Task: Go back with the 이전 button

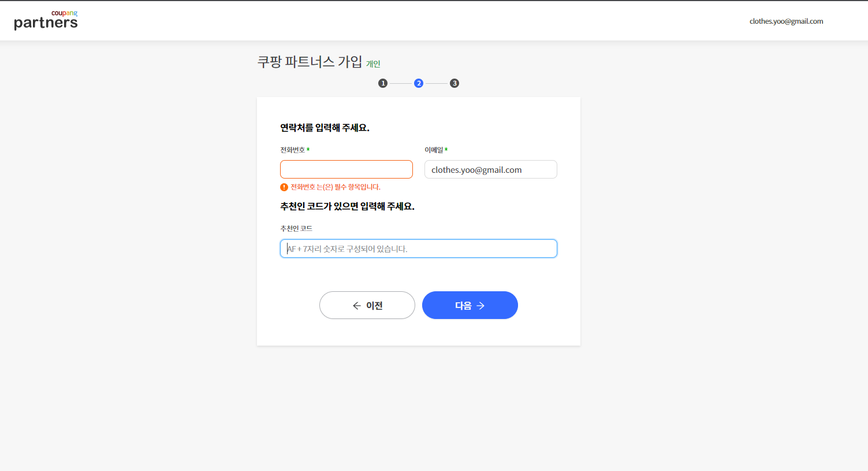Action: pos(367,305)
